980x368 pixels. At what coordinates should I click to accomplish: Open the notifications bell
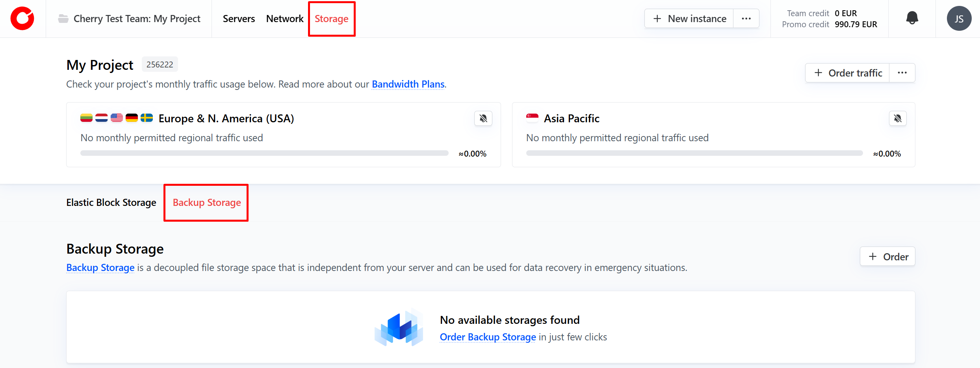912,18
